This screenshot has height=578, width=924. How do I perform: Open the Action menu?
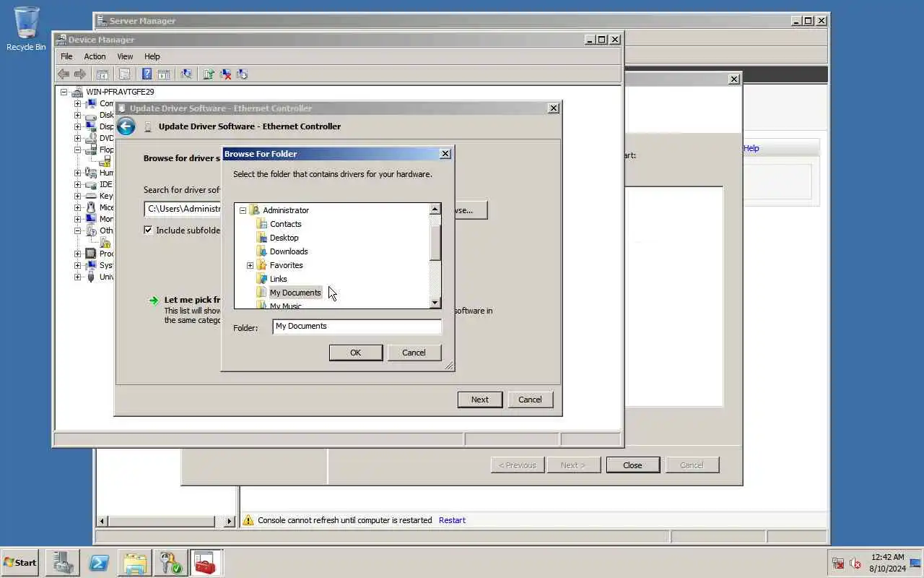coord(95,56)
